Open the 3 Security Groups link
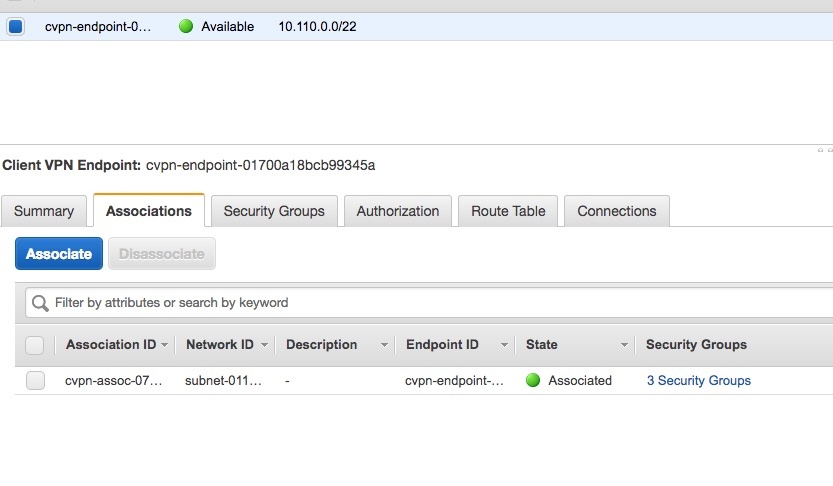The width and height of the screenshot is (833, 486). [698, 380]
